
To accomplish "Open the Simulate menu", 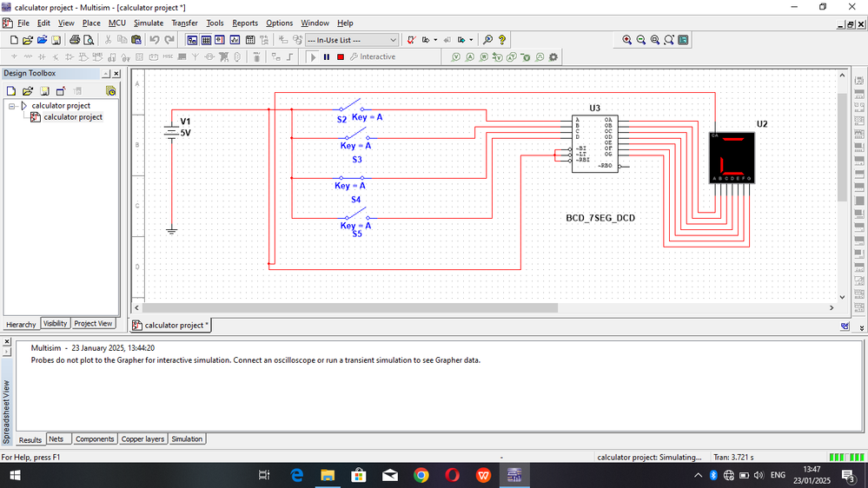I will 148,23.
